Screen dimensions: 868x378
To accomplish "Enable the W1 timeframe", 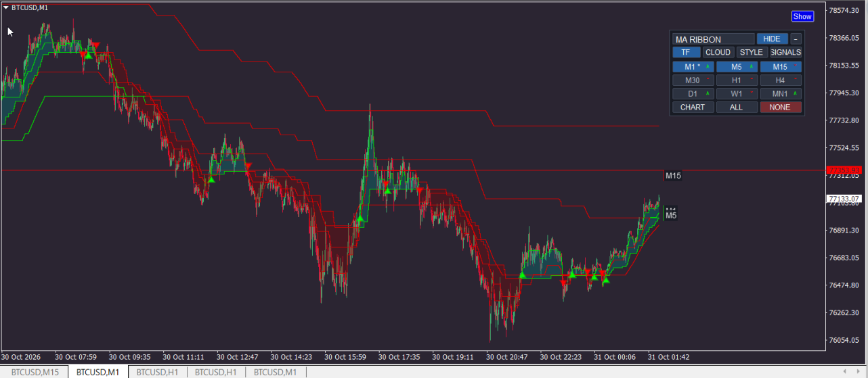I will click(x=737, y=94).
